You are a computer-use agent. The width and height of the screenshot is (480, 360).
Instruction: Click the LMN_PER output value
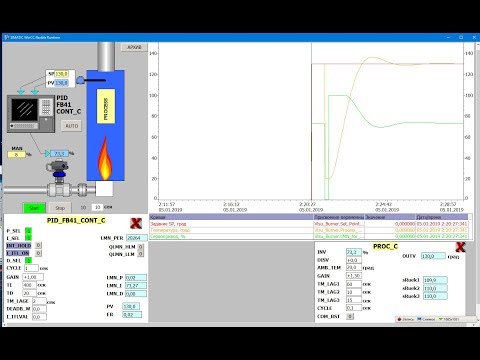(x=137, y=238)
